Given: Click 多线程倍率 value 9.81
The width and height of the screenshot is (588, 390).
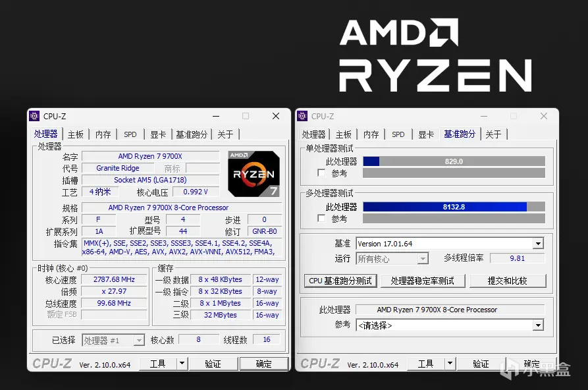Looking at the screenshot, I should tap(518, 258).
